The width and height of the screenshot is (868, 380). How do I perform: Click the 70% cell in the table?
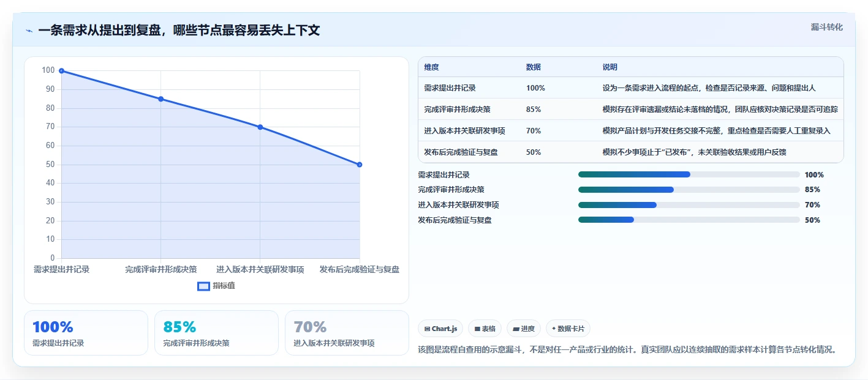click(x=534, y=131)
